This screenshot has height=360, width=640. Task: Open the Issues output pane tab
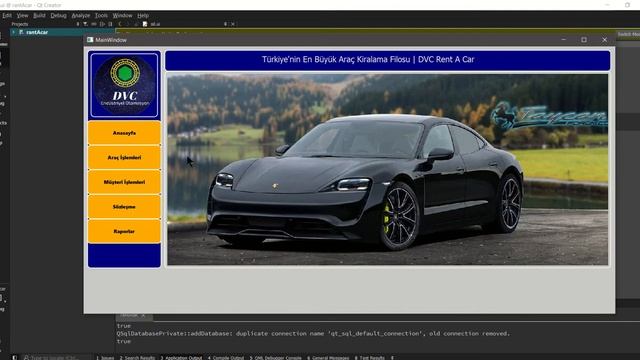pos(105,358)
